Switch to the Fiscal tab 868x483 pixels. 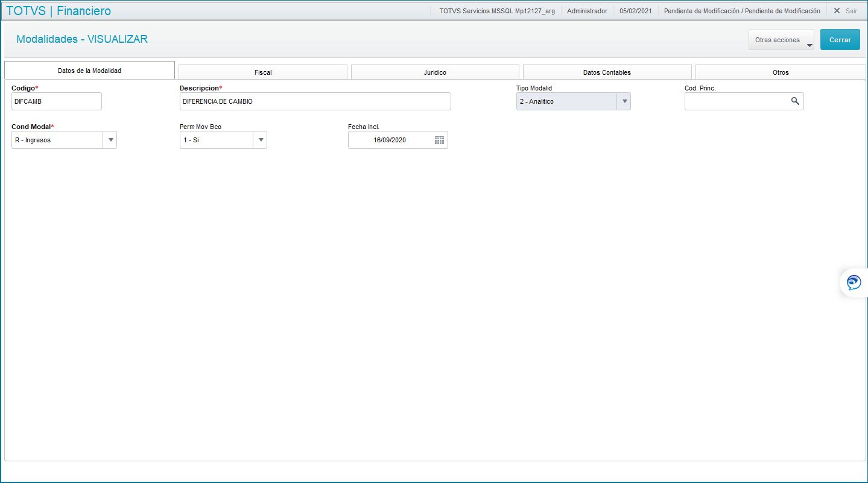pyautogui.click(x=263, y=72)
